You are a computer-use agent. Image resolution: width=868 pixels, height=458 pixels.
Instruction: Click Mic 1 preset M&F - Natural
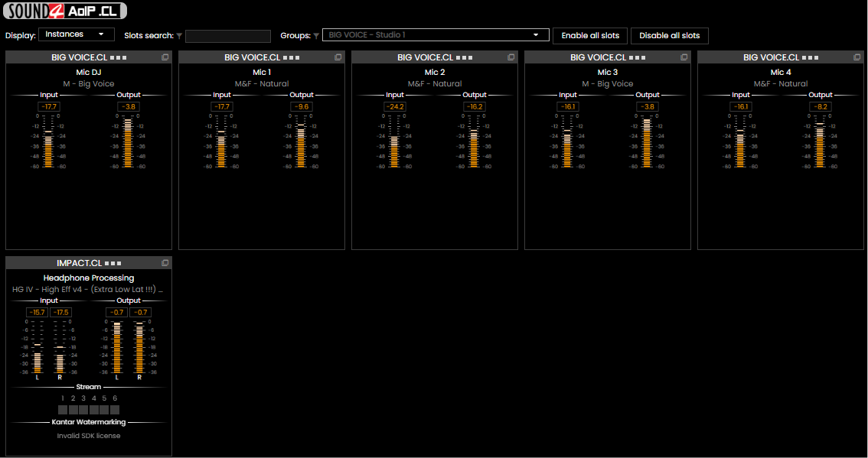262,83
